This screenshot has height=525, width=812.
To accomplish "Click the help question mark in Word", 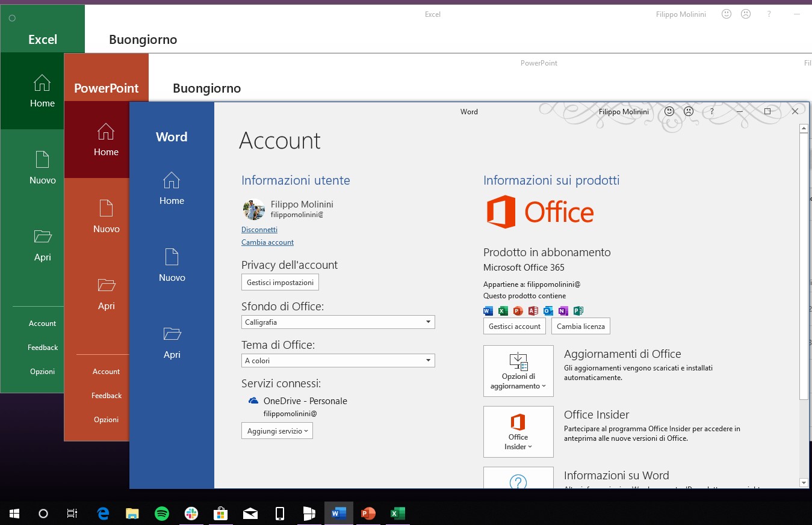I will point(712,111).
